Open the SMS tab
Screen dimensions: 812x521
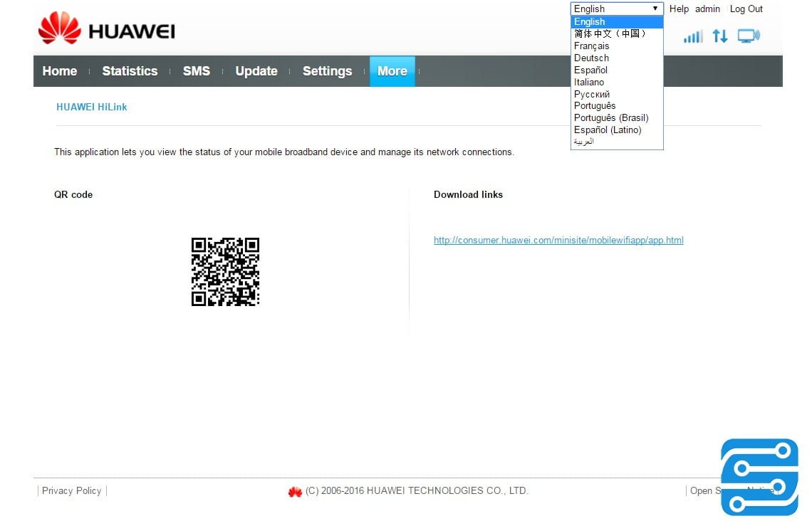(x=197, y=71)
